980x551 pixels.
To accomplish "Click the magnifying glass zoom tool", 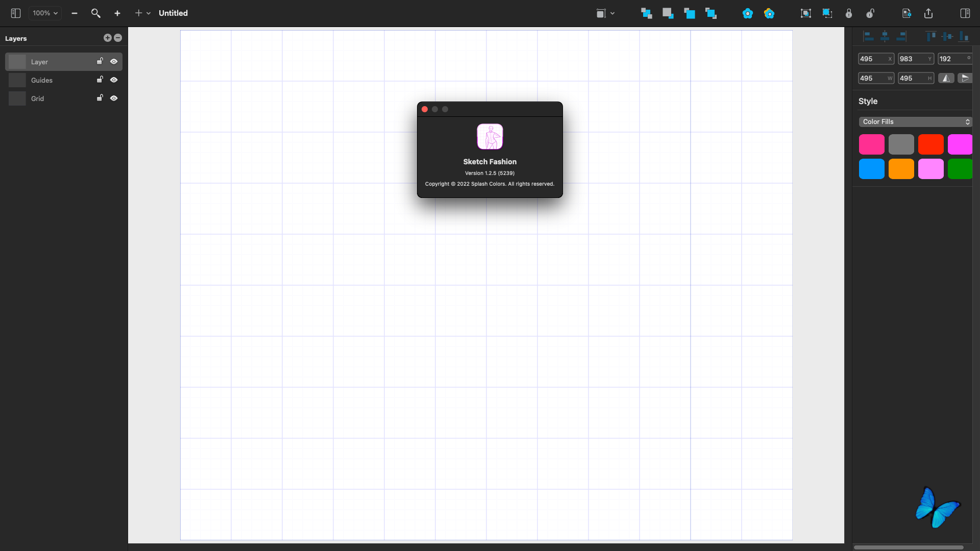I will (95, 13).
